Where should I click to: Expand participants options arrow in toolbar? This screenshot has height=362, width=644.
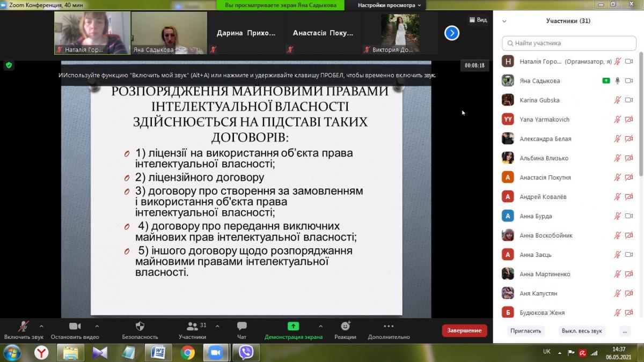tap(217, 326)
